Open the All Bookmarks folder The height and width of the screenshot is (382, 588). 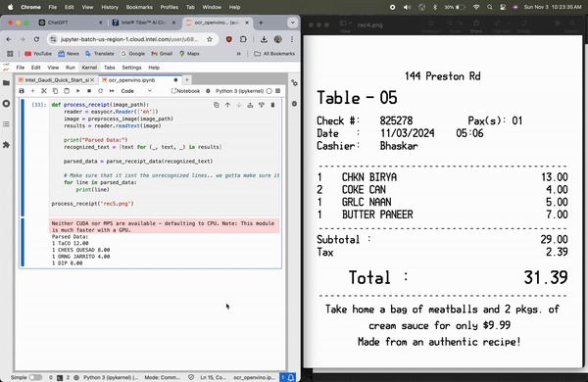tap(274, 54)
